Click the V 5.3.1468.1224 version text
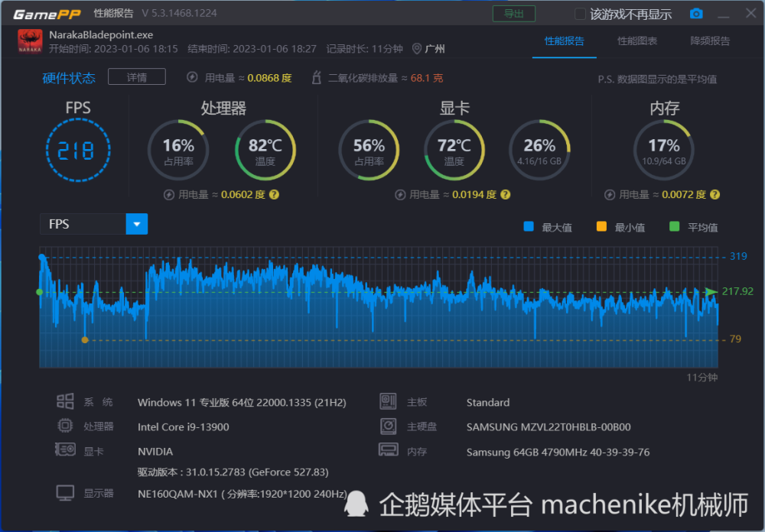This screenshot has width=765, height=532. 180,13
